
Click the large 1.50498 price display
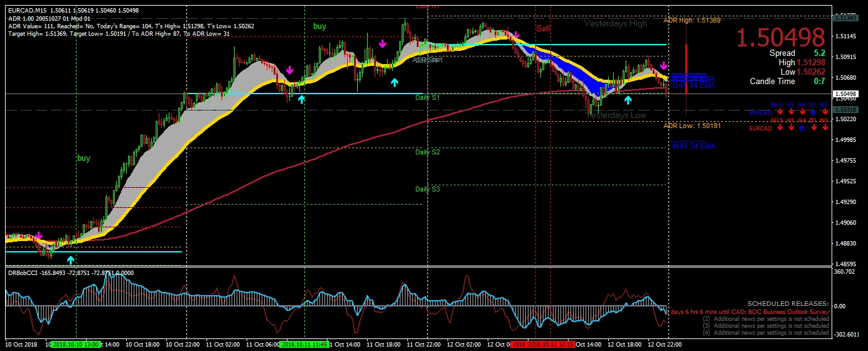pos(780,38)
